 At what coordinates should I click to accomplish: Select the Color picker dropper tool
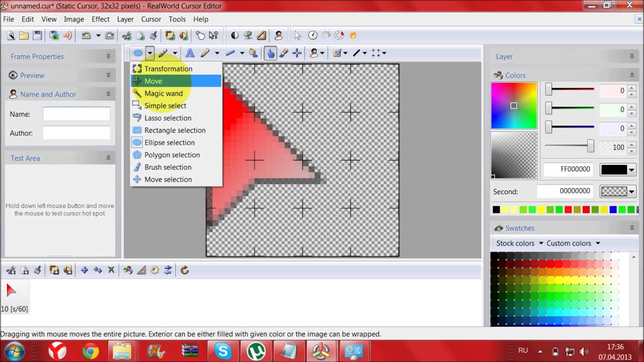[284, 53]
